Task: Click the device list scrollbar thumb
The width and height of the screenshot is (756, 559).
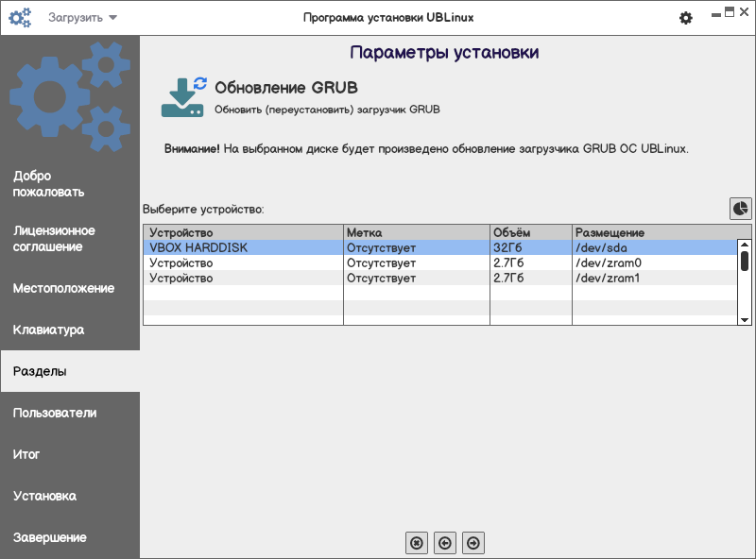Action: [x=745, y=261]
